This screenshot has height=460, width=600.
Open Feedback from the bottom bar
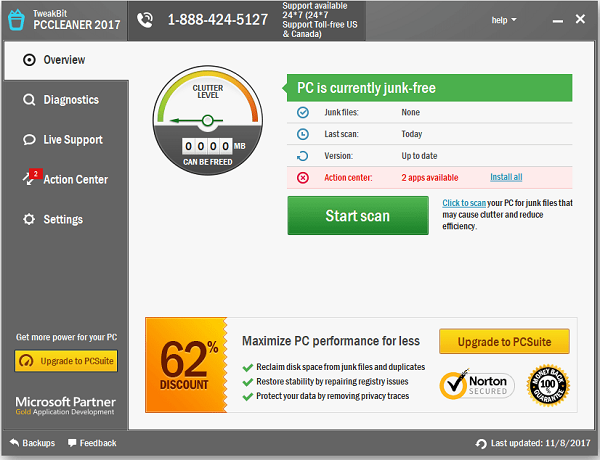[x=92, y=443]
